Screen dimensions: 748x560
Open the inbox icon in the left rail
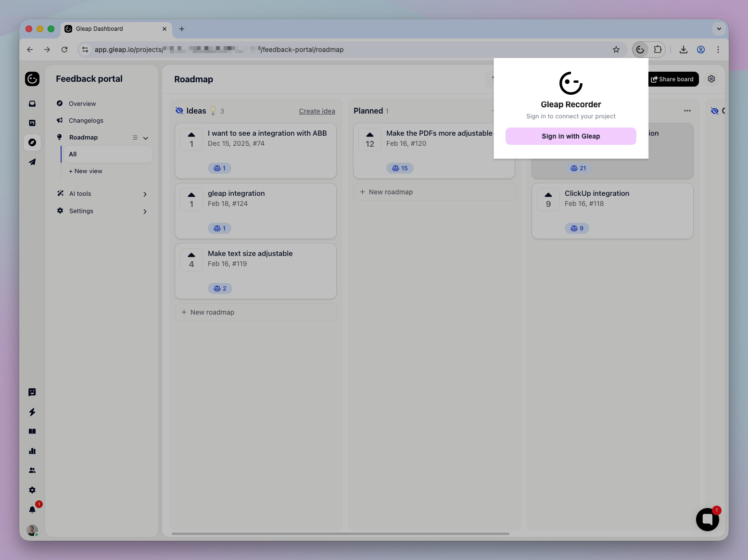click(32, 103)
